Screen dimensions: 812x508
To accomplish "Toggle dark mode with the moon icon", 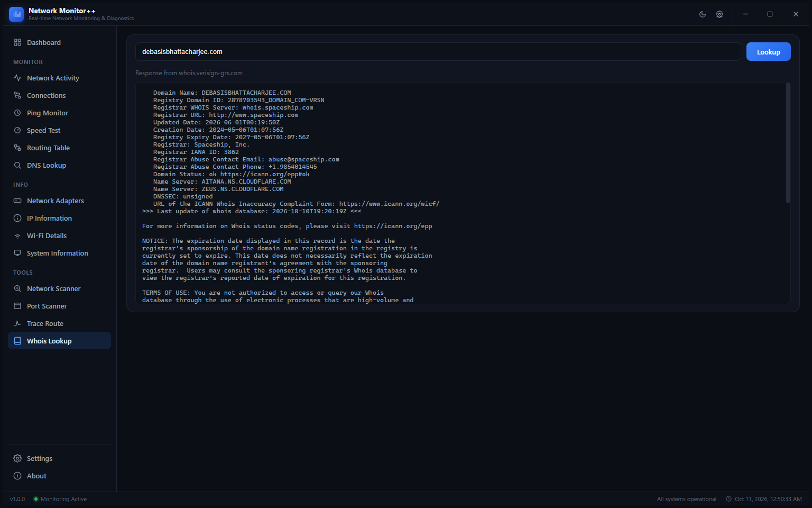I will pos(703,14).
